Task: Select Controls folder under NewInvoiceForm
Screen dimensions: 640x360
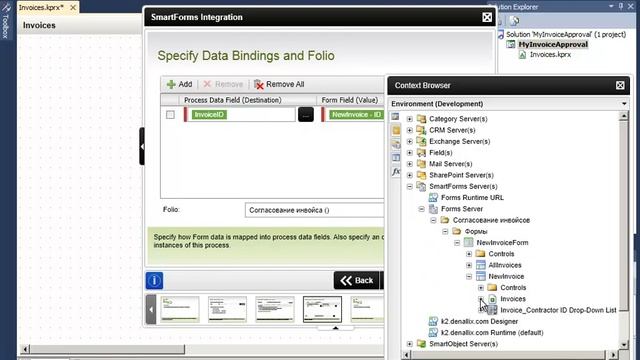Action: (x=501, y=254)
